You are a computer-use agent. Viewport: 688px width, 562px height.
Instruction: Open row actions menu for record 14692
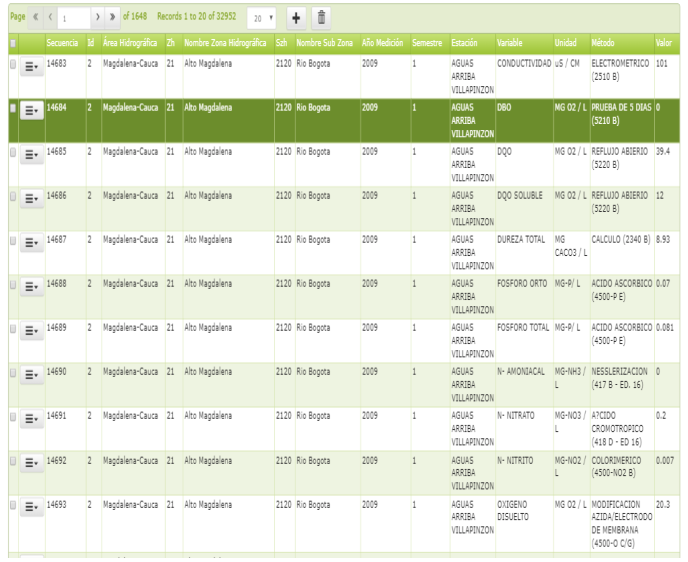pos(32,463)
